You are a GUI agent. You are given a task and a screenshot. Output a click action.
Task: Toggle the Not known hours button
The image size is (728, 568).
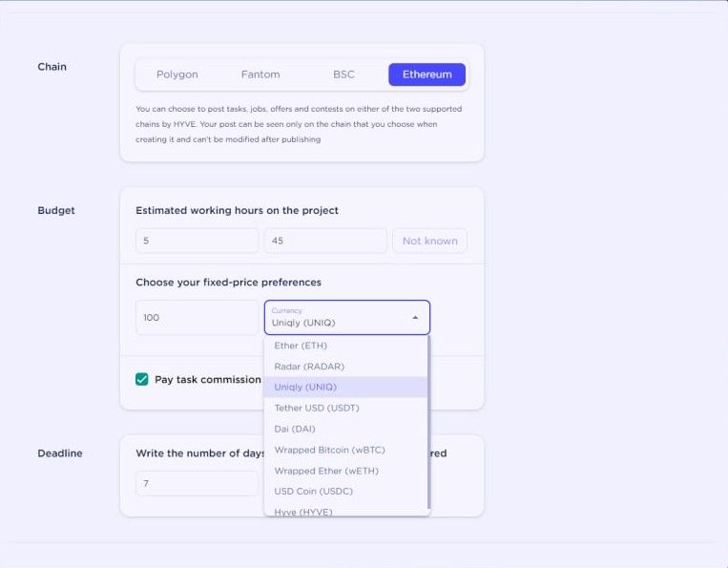click(x=429, y=241)
